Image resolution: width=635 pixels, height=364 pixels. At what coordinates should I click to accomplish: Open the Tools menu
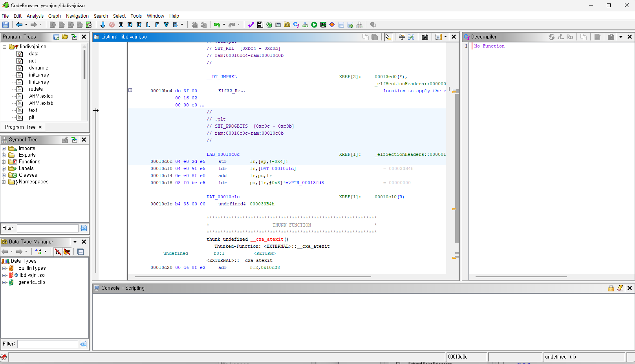point(136,16)
